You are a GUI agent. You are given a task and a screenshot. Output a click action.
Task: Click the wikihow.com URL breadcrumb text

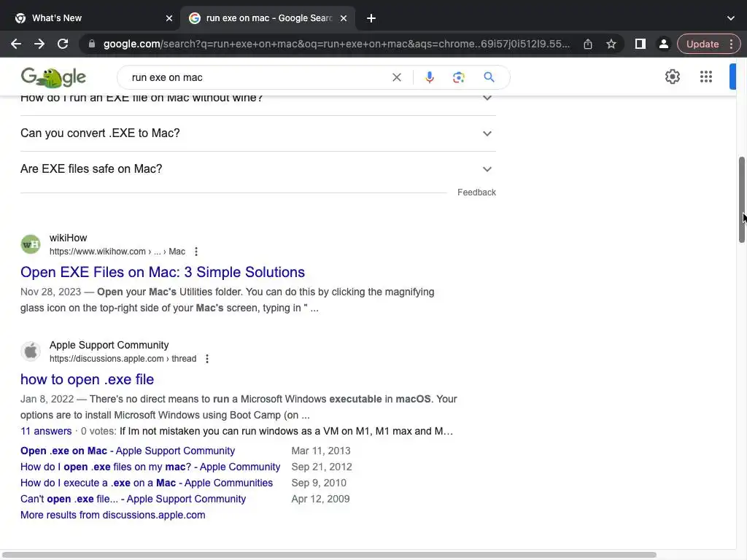pyautogui.click(x=117, y=252)
